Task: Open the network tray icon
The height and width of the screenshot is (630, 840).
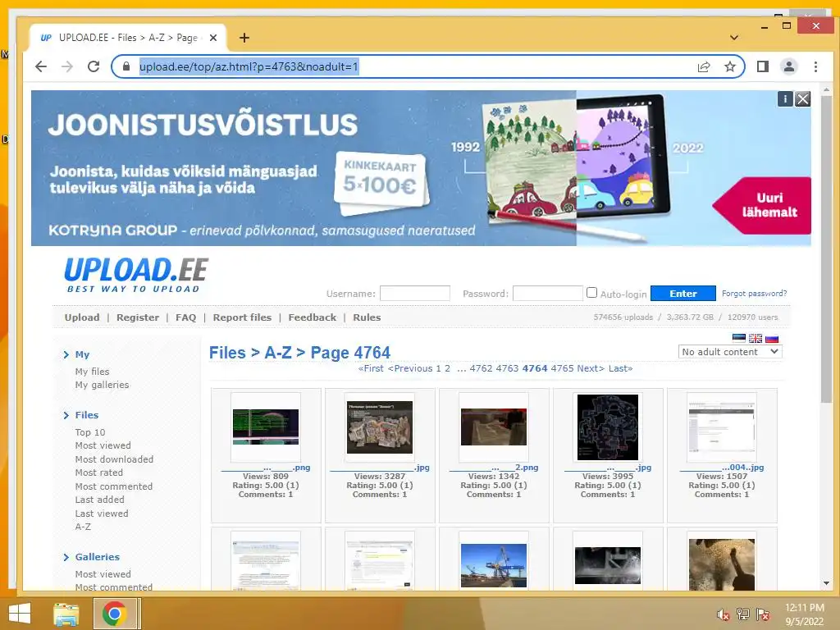Action: (743, 614)
